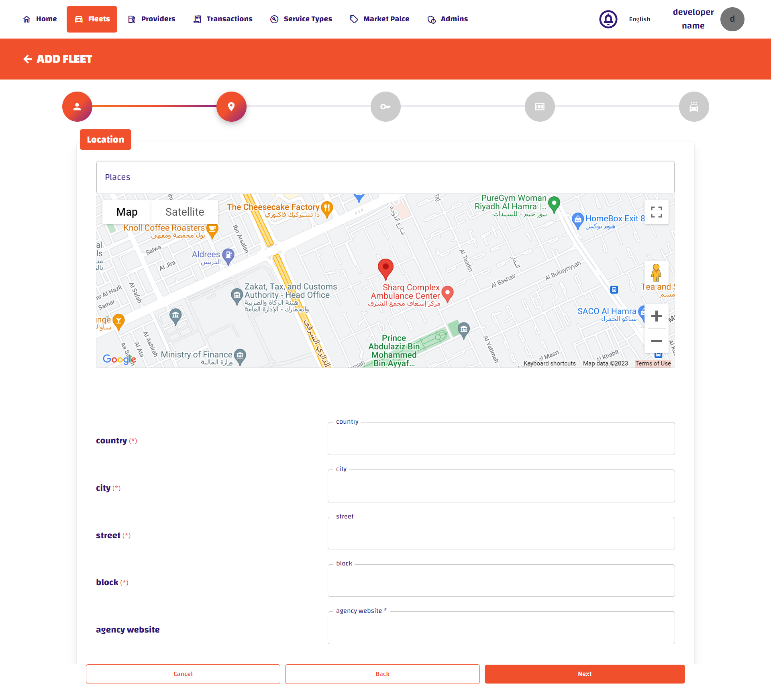This screenshot has width=771, height=700.
Task: Click the car icon final step
Action: coord(693,107)
